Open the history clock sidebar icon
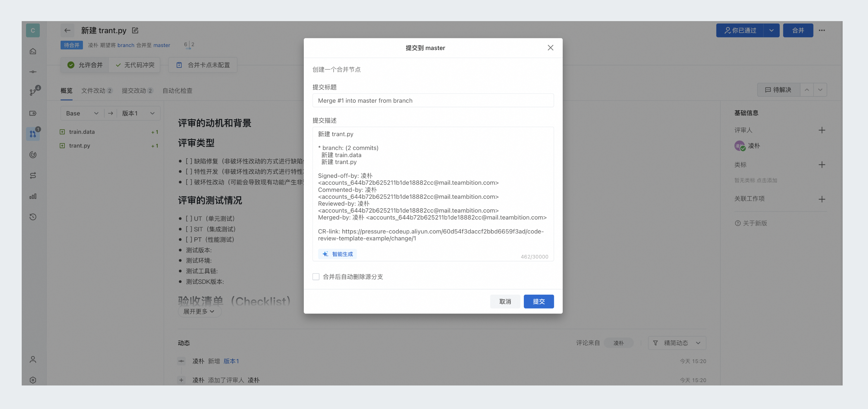The height and width of the screenshot is (409, 868). point(33,217)
